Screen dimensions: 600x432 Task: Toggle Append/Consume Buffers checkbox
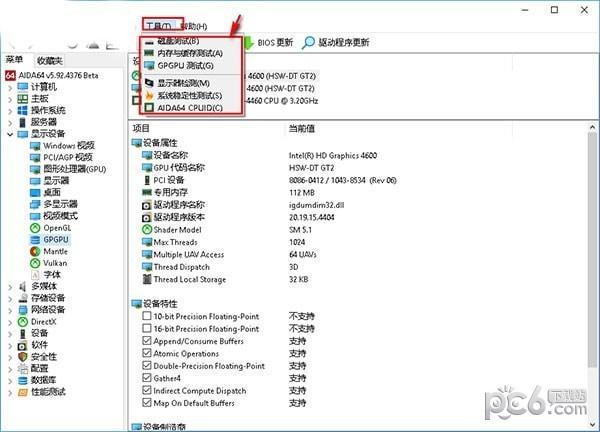(147, 341)
